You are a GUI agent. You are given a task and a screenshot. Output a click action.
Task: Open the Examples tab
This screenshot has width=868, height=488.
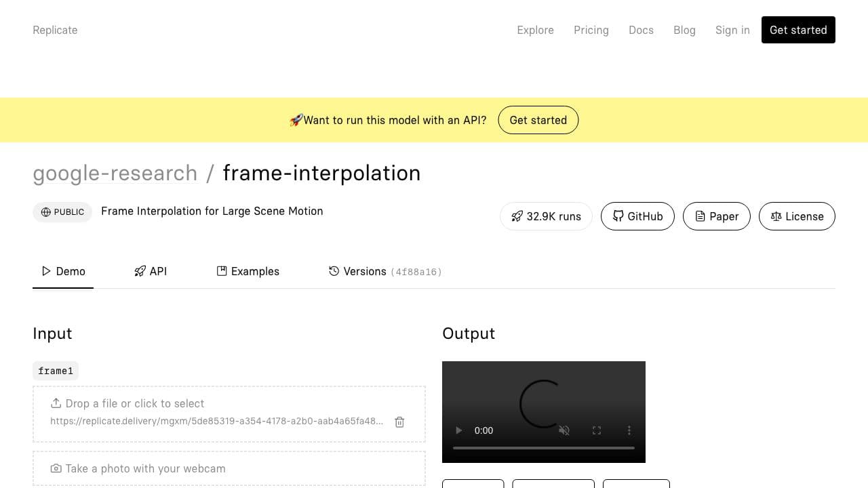pos(248,271)
